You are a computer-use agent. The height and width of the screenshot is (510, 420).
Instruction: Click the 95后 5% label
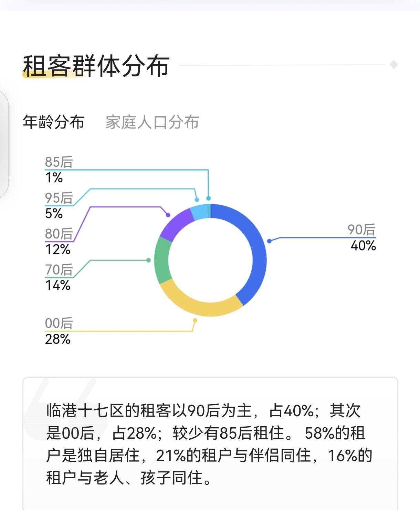(58, 206)
